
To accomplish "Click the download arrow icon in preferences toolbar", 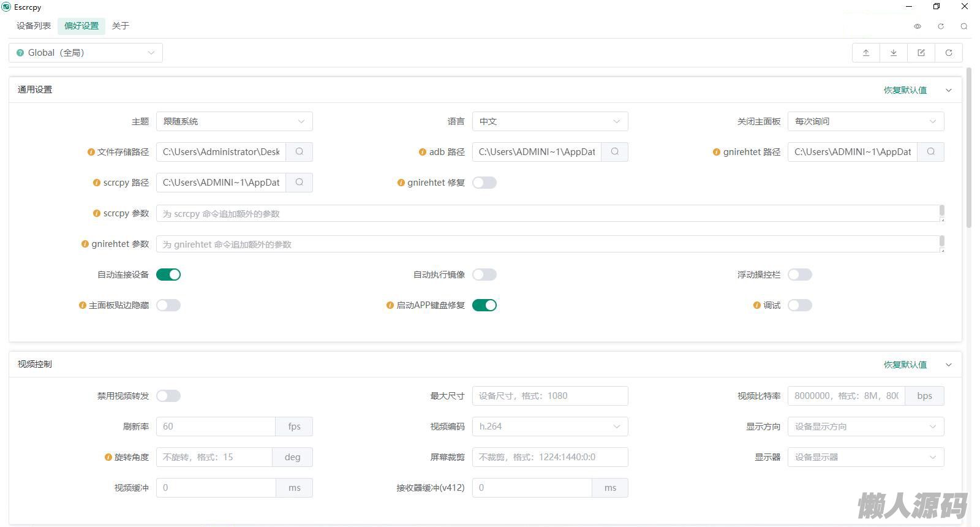I will pyautogui.click(x=893, y=53).
